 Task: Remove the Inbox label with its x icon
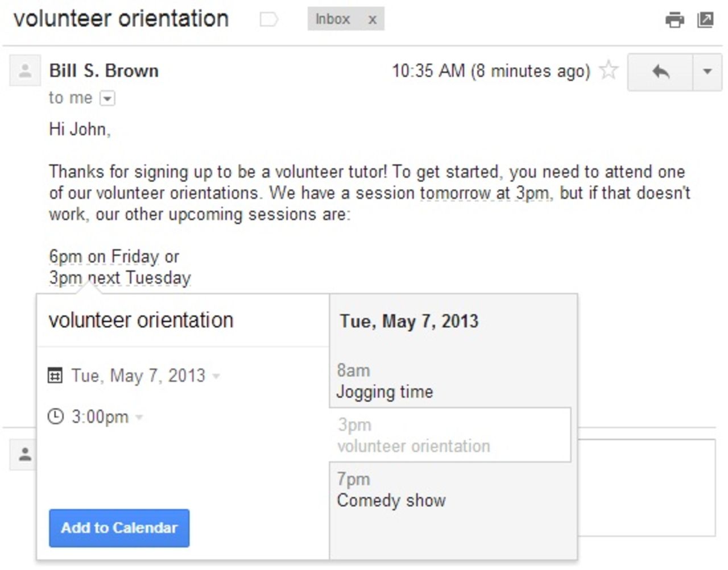coord(373,19)
